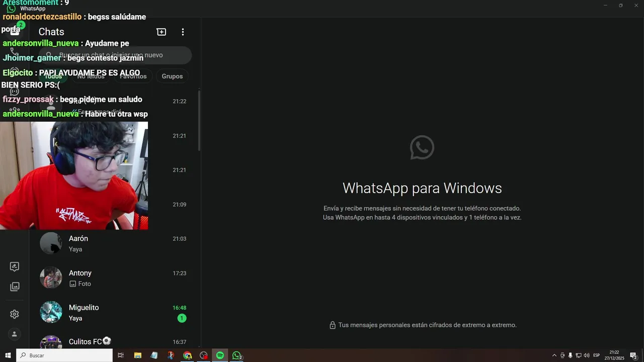Image resolution: width=644 pixels, height=362 pixels.
Task: Click the taskbar Buscar search box
Action: point(64,355)
